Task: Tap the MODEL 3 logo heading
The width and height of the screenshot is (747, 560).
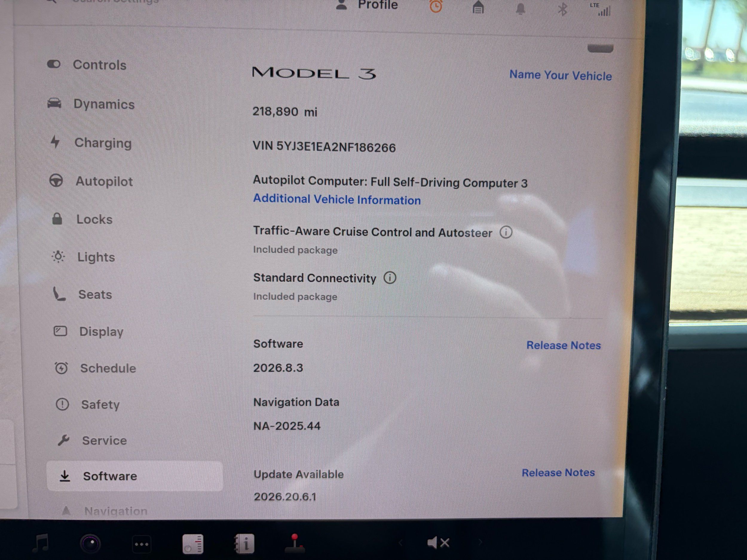Action: click(x=314, y=73)
